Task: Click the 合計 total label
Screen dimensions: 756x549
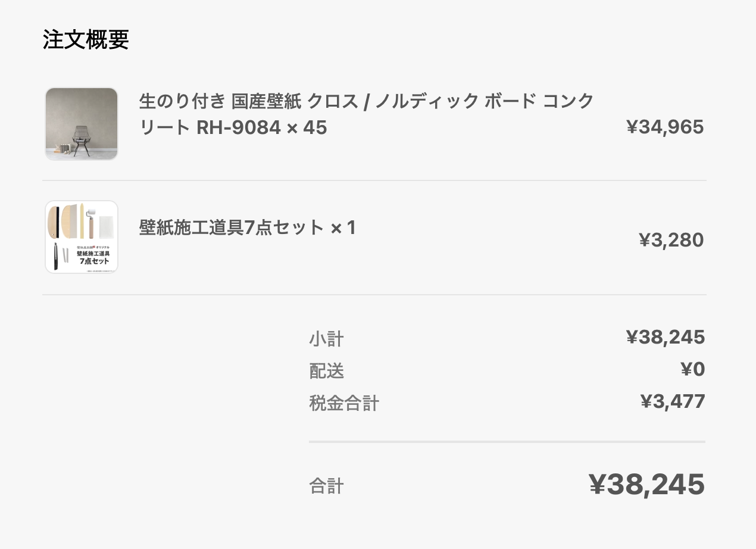Action: (326, 486)
